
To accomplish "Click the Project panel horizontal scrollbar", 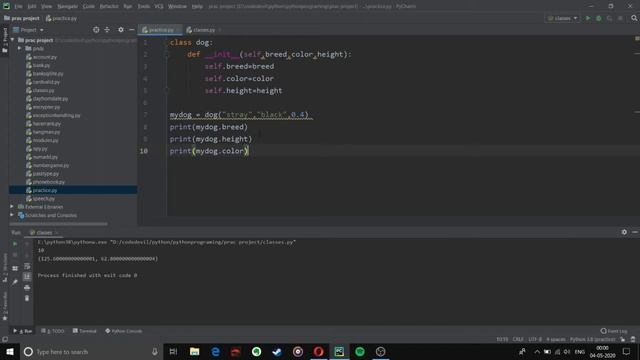I will pos(59,224).
